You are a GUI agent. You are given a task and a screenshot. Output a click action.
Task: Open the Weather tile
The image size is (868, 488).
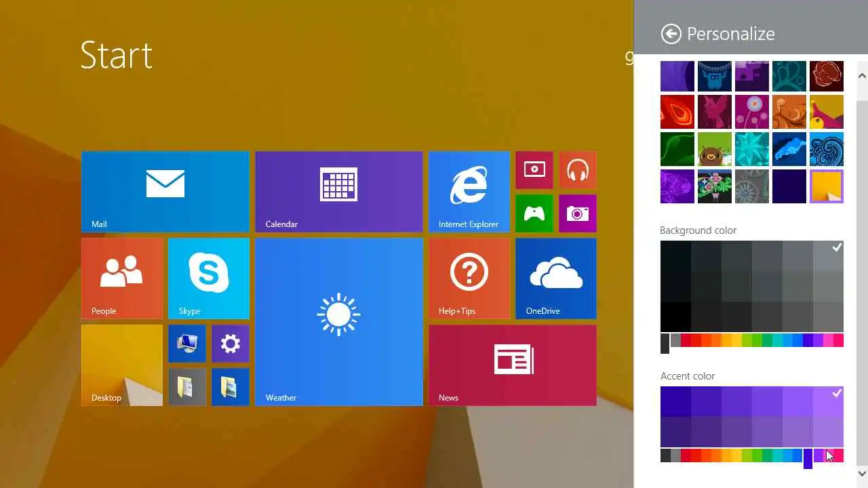pos(339,322)
